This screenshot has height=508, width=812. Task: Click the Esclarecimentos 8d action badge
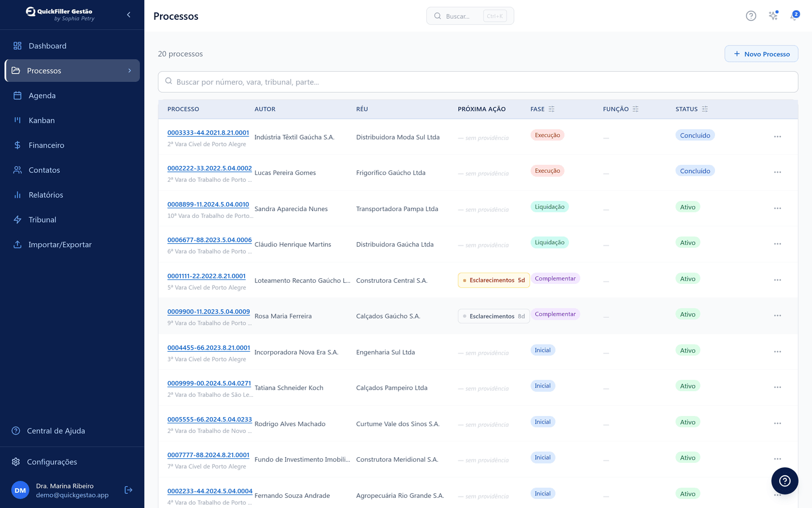(494, 316)
